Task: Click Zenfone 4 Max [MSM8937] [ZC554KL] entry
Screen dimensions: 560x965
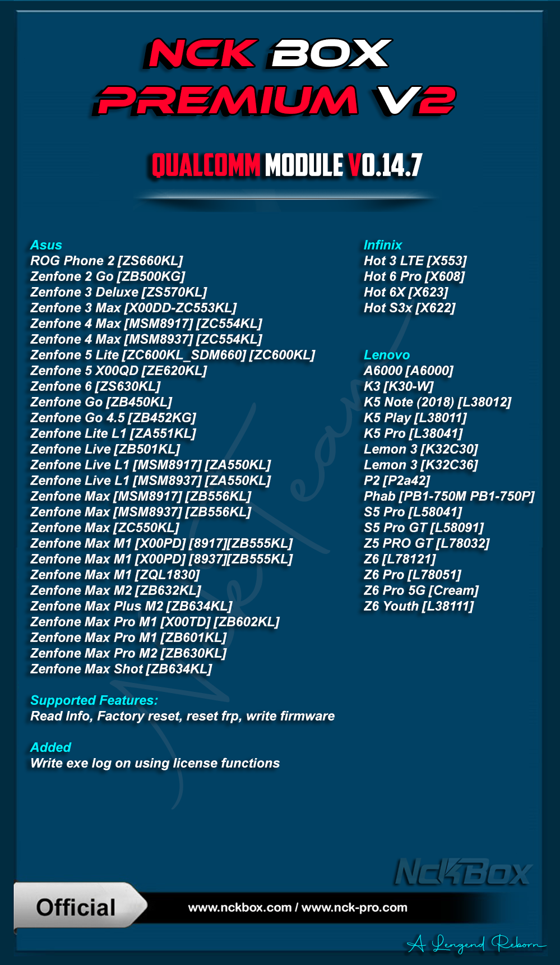Action: point(146,339)
